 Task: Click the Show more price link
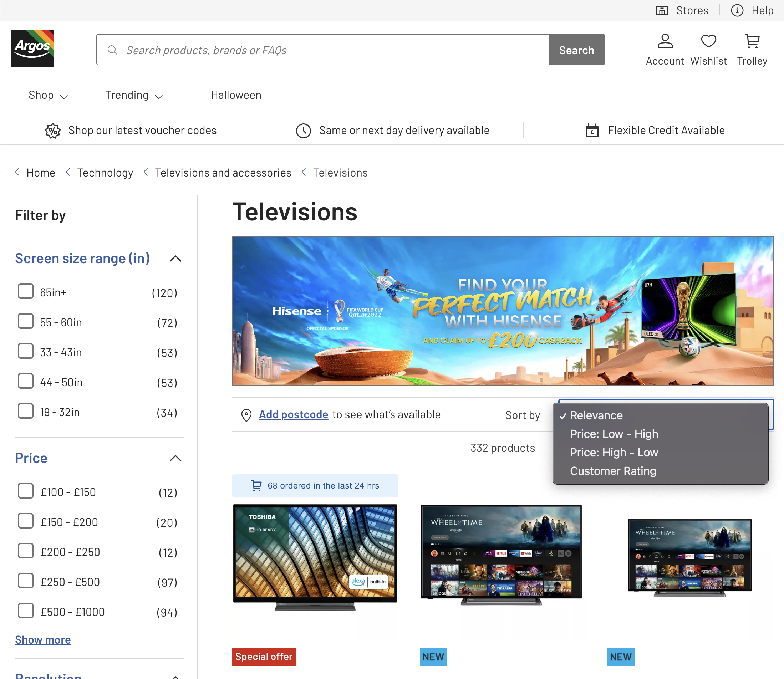[43, 640]
